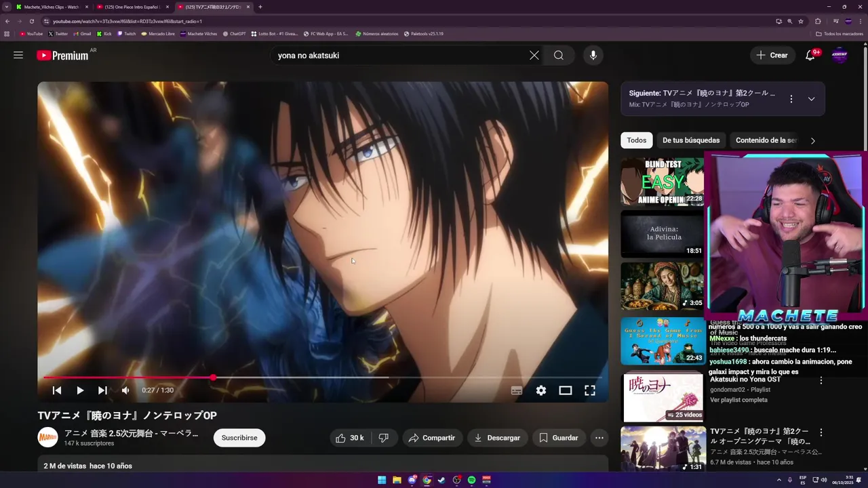This screenshot has width=868, height=488.
Task: Expand the Siguiente mix panel chevron
Action: coord(811,99)
